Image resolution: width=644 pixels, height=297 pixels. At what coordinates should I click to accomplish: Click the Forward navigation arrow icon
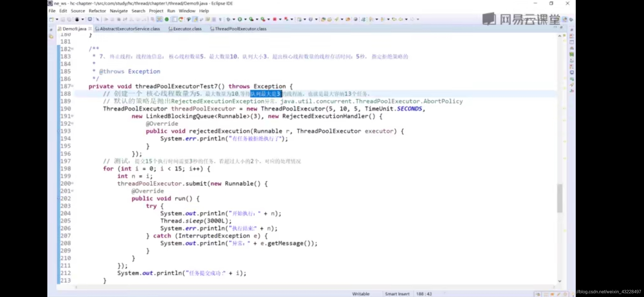click(412, 19)
